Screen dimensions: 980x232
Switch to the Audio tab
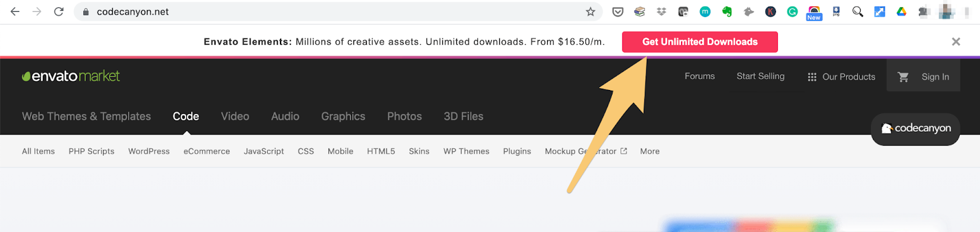click(x=285, y=116)
